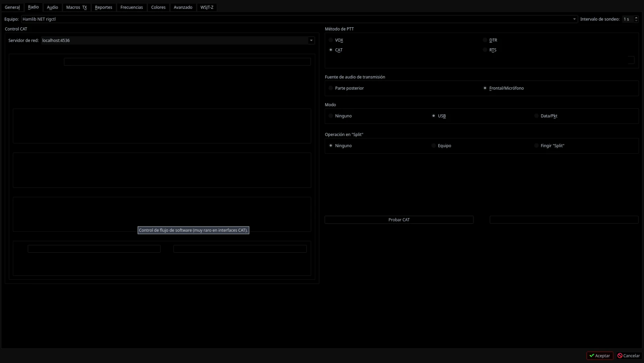
Task: Switch to the General tab
Action: click(x=12, y=7)
